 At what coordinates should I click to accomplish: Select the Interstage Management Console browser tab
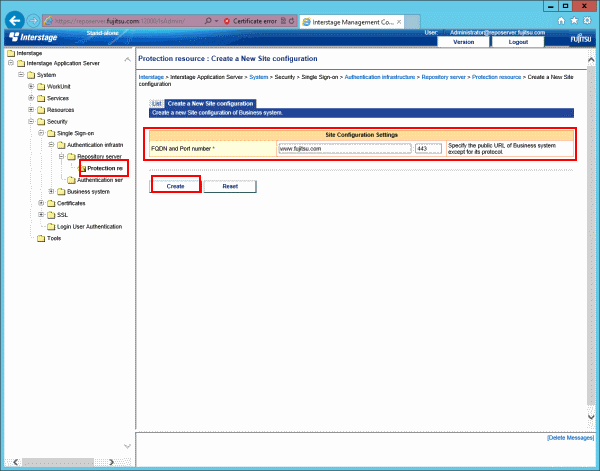352,22
